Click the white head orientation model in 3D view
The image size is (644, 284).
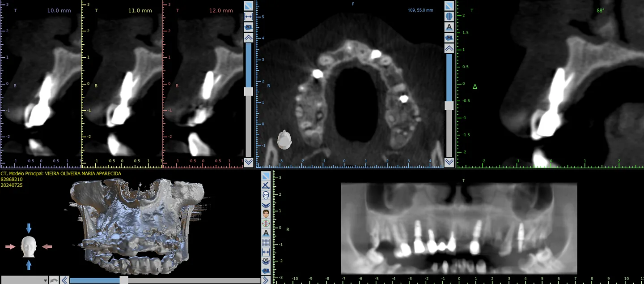click(x=29, y=246)
